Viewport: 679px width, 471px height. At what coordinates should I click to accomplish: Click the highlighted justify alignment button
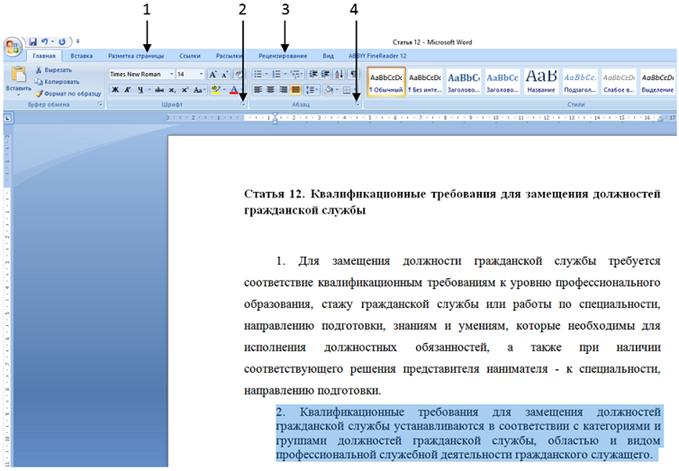tap(296, 90)
